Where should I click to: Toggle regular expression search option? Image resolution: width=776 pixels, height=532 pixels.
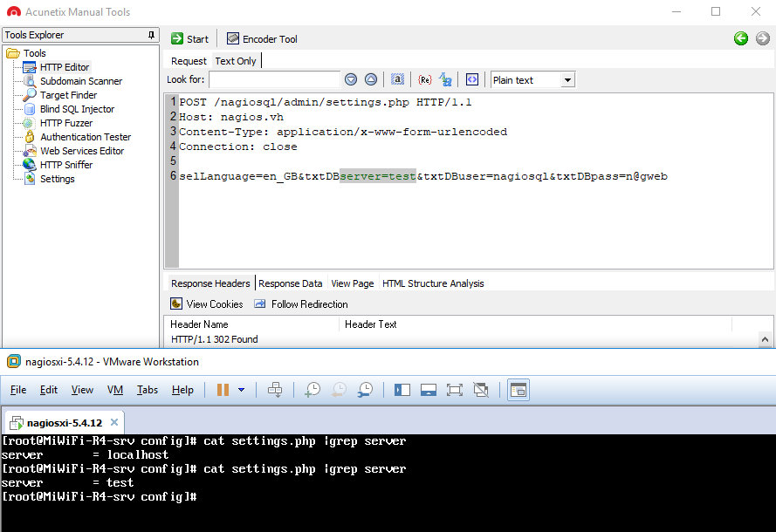point(424,79)
